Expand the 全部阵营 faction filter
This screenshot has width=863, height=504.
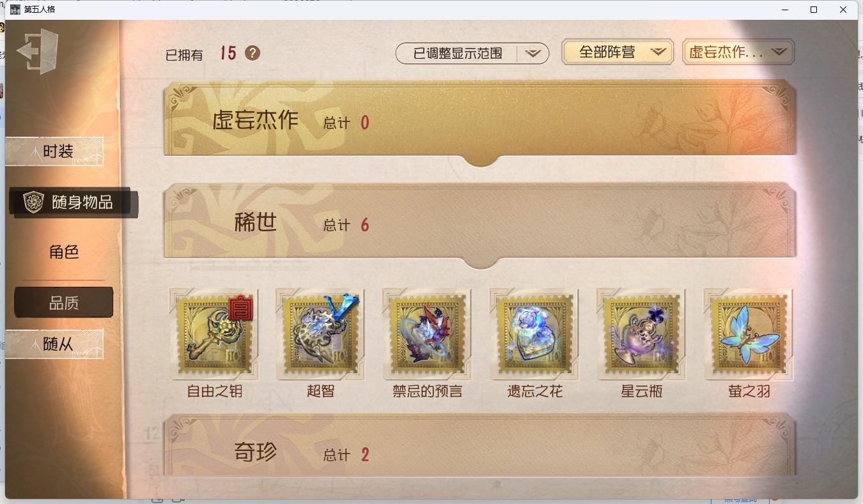click(x=618, y=52)
